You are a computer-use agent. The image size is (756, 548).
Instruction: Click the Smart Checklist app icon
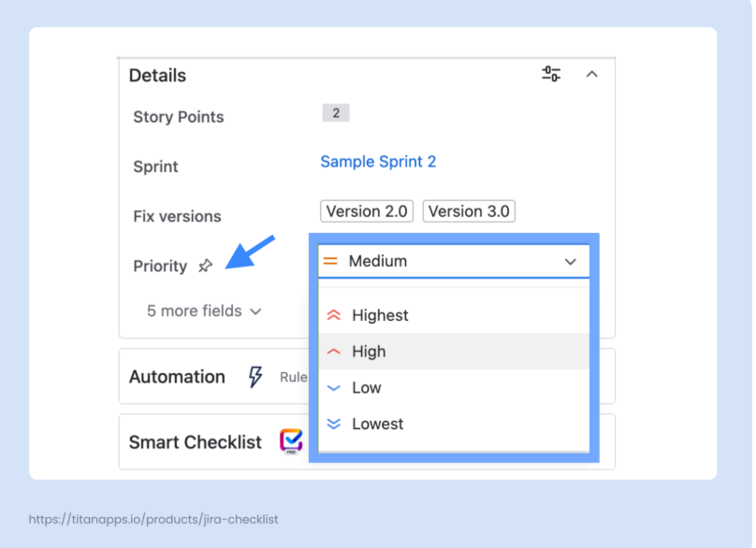click(x=291, y=441)
